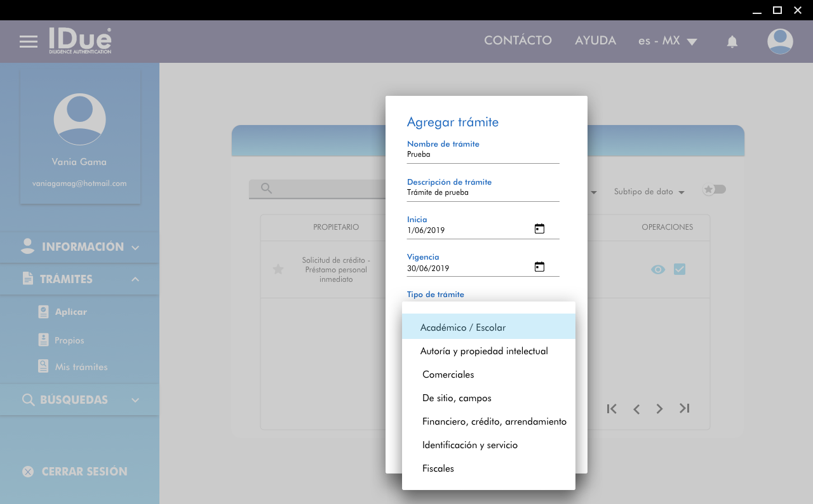Click the eye icon to view trámite
This screenshot has width=813, height=504.
(658, 269)
